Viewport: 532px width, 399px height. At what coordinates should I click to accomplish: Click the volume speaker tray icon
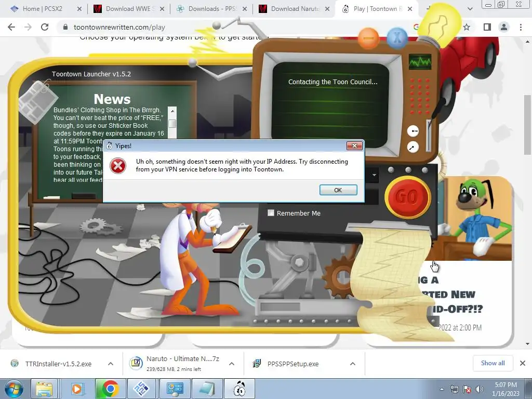pos(480,389)
